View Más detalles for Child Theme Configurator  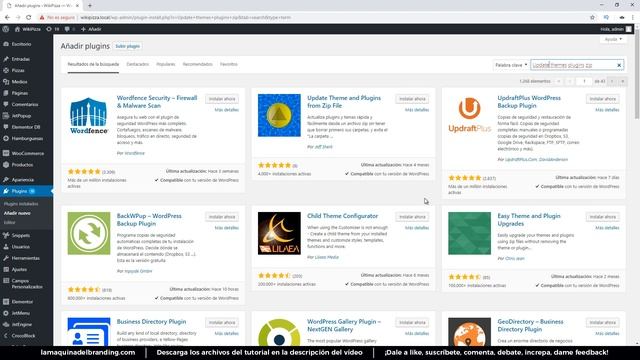pos(417,228)
